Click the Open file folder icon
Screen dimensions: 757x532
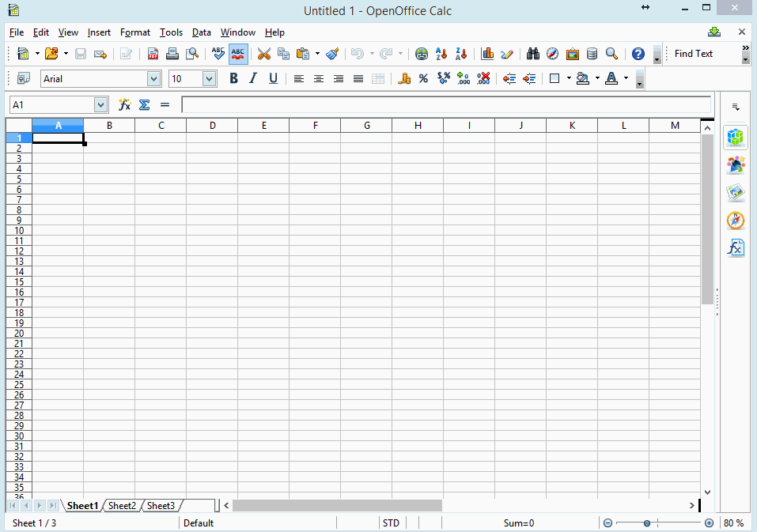51,54
